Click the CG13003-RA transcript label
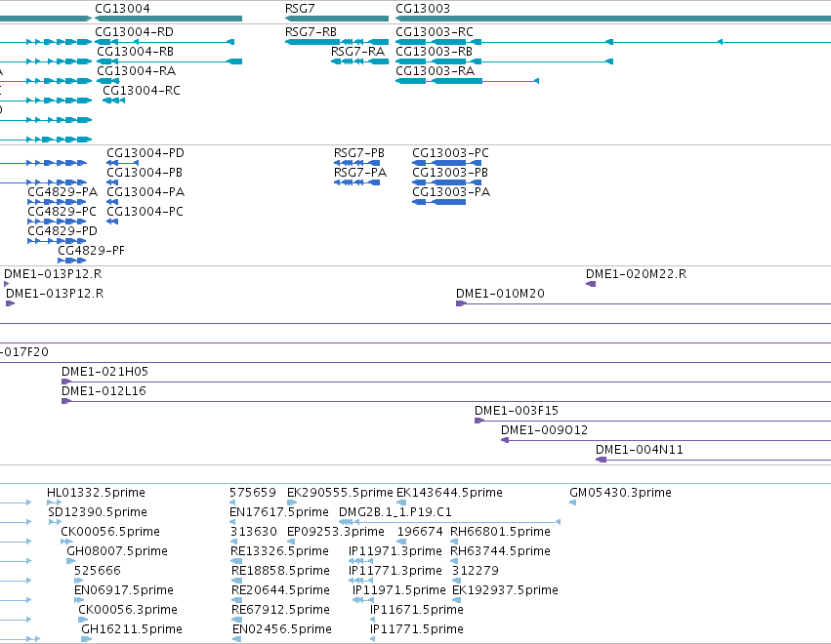The image size is (831, 644). click(436, 71)
